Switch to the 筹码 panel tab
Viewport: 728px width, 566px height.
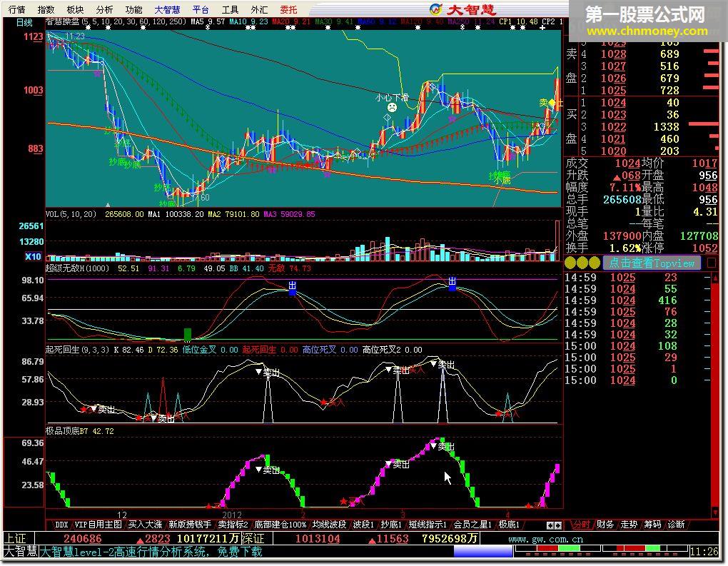click(x=652, y=525)
